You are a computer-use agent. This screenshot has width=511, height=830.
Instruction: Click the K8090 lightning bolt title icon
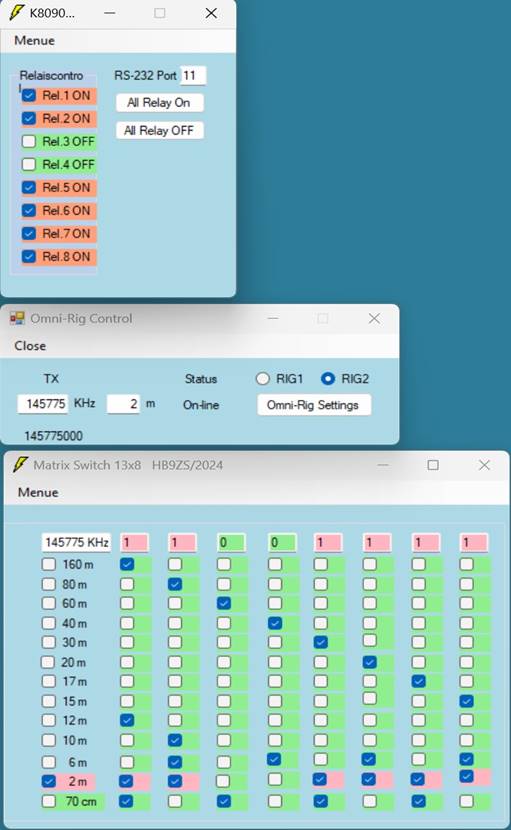point(16,13)
